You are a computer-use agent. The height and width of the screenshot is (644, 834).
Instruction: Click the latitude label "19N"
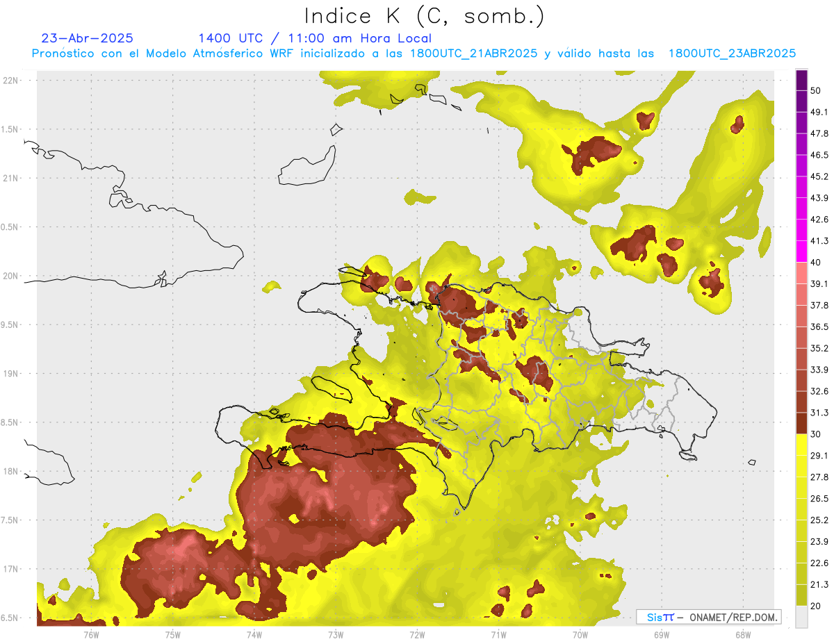pos(12,374)
